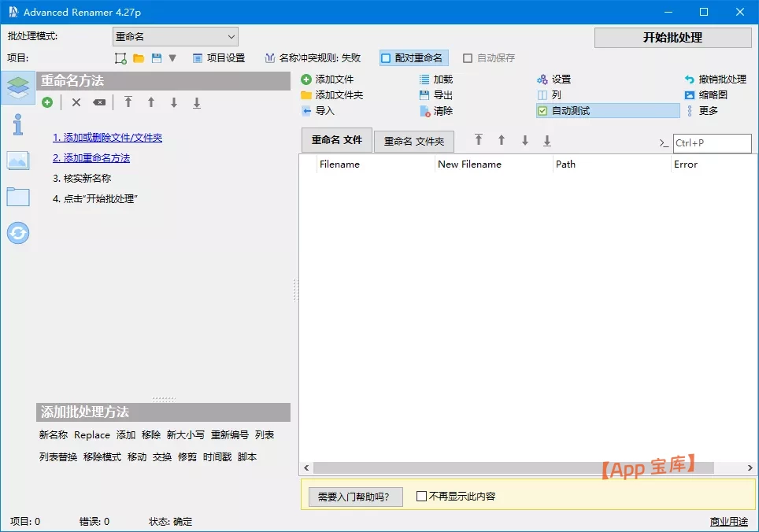759x532 pixels.
Task: Open project with the folder icon
Action: coord(139,58)
